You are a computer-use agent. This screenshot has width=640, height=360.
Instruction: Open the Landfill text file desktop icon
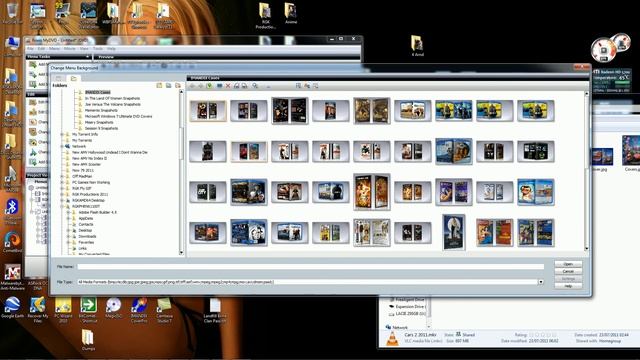coord(215,310)
